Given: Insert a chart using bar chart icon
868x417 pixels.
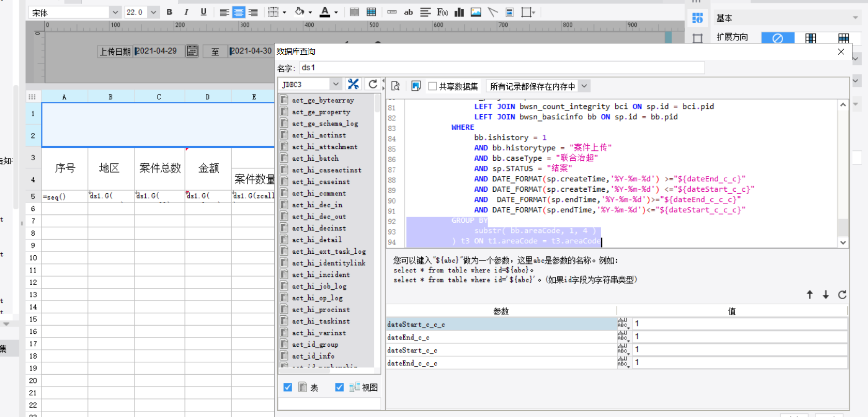Looking at the screenshot, I should (459, 12).
